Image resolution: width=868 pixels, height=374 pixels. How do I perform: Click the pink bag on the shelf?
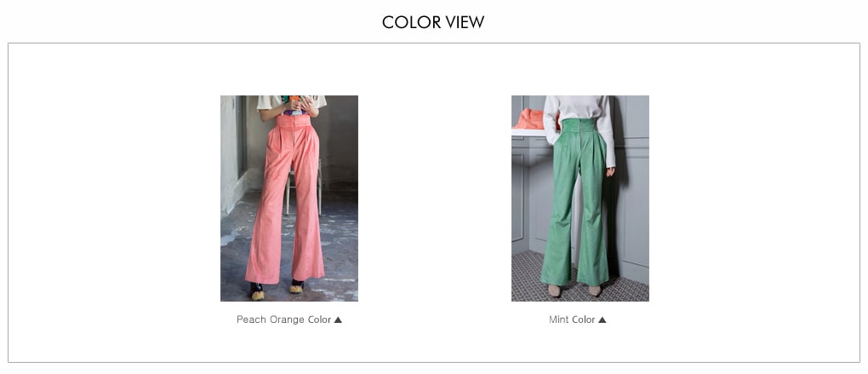pyautogui.click(x=530, y=118)
